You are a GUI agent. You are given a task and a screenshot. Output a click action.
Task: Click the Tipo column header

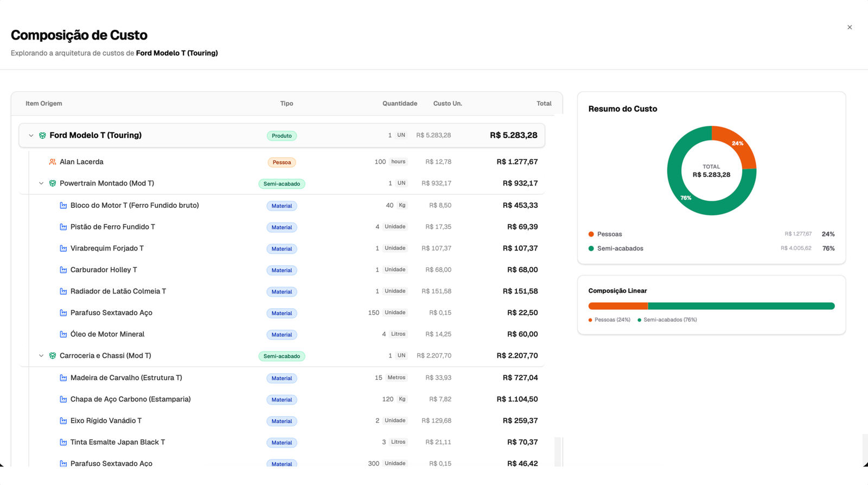coord(286,104)
